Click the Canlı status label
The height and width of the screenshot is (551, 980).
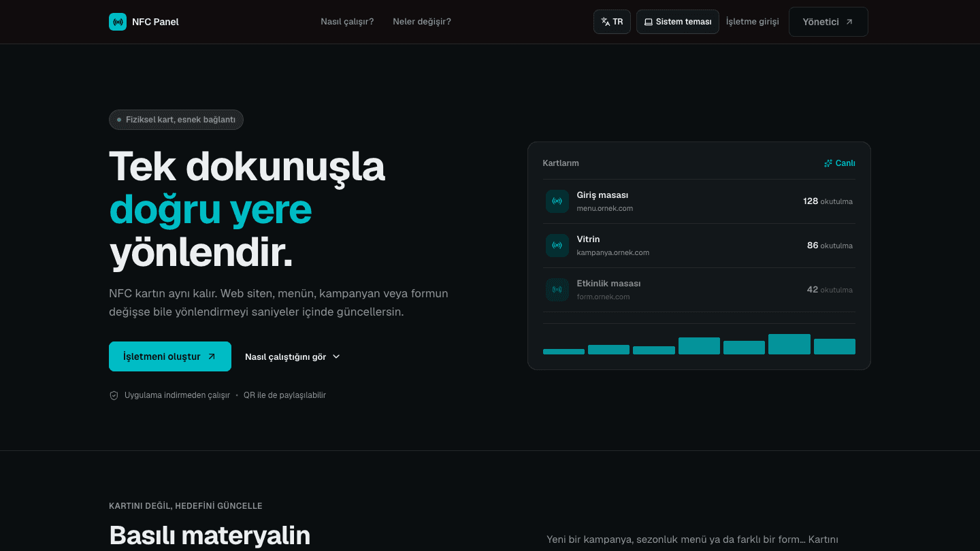pyautogui.click(x=845, y=163)
